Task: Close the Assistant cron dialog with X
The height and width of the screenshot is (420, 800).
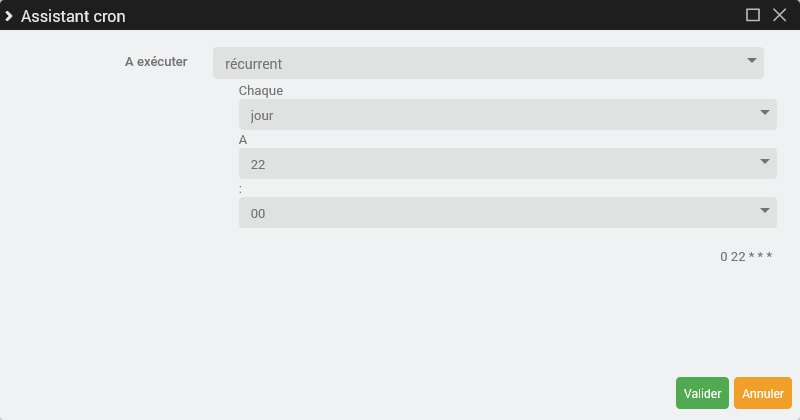Action: point(780,15)
